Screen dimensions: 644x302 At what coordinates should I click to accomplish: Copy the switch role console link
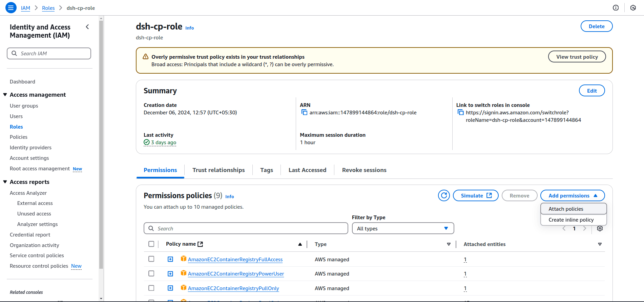coord(460,112)
